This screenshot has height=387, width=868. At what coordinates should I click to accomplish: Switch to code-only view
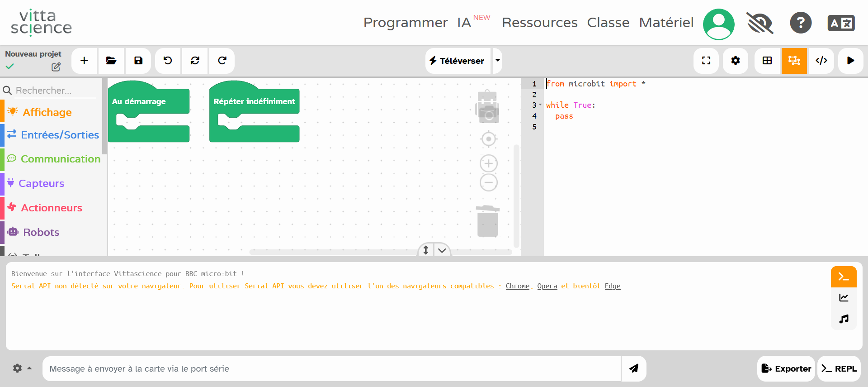[x=821, y=61]
